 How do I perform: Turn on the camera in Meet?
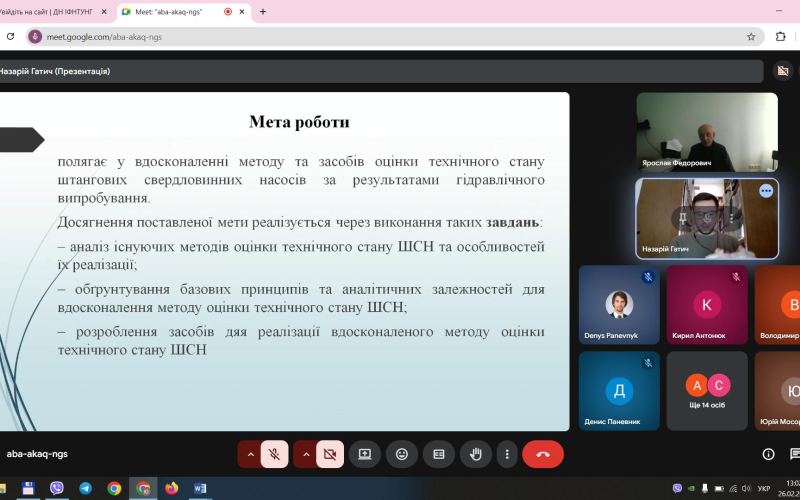pos(329,454)
